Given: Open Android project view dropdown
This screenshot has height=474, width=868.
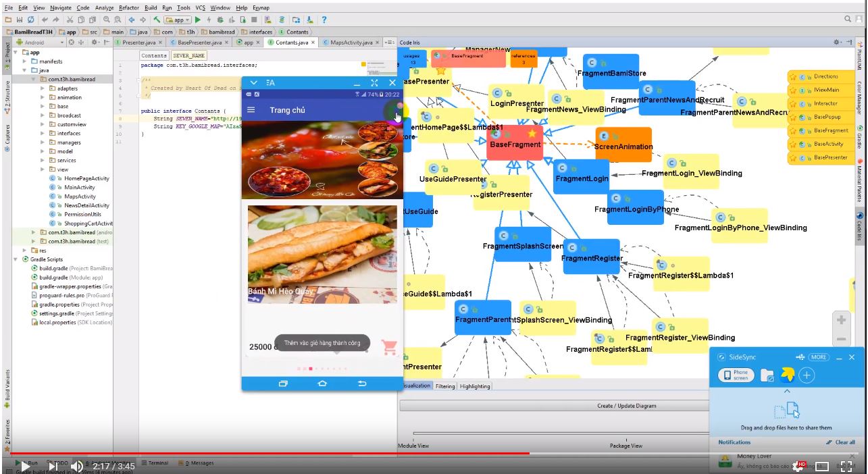Looking at the screenshot, I should (x=41, y=42).
